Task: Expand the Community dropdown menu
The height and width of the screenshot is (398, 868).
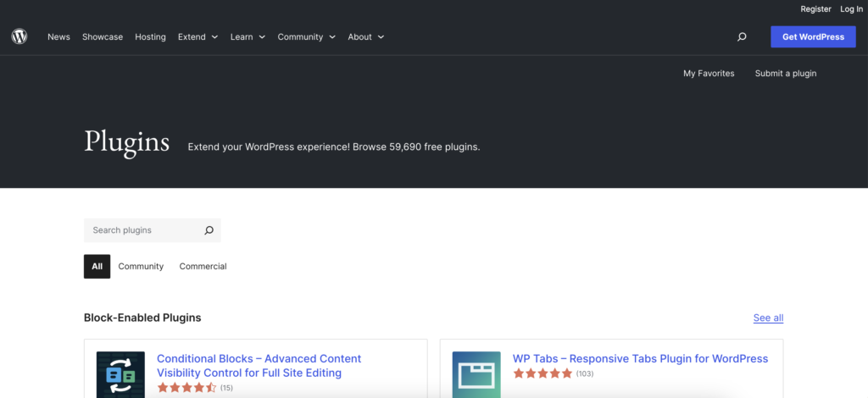Action: 307,37
